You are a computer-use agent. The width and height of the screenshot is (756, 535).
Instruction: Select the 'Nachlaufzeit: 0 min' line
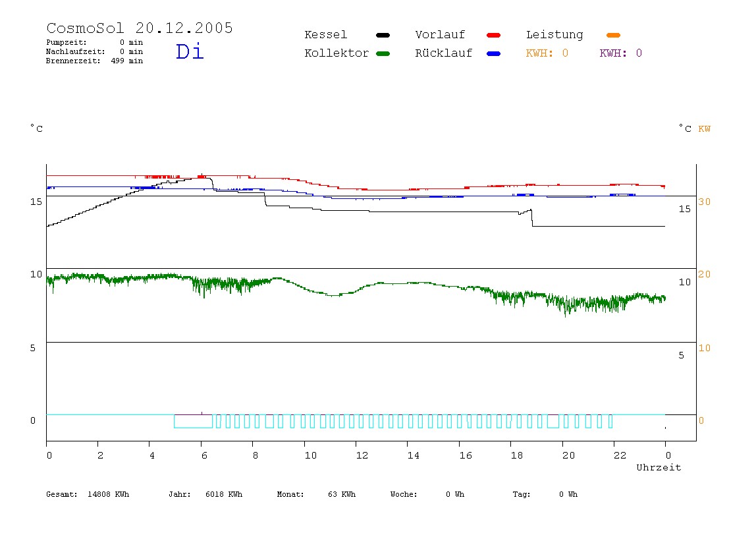[x=95, y=51]
